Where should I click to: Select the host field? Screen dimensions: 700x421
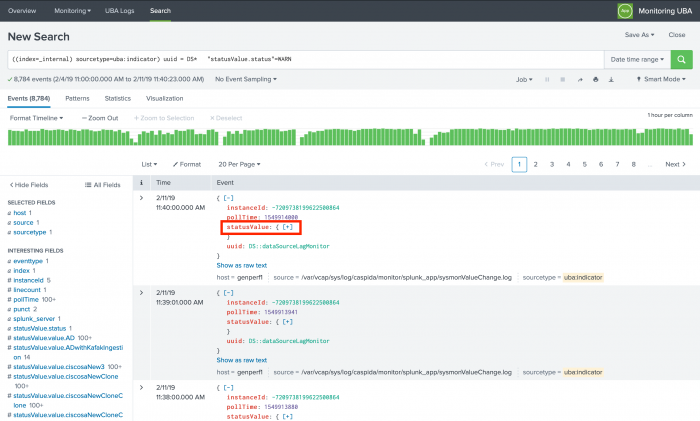[20, 213]
